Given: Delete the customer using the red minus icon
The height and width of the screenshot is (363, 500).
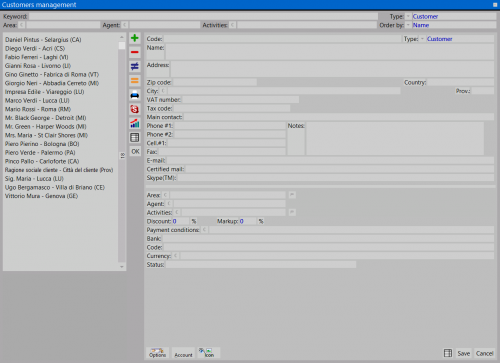Looking at the screenshot, I should point(135,52).
